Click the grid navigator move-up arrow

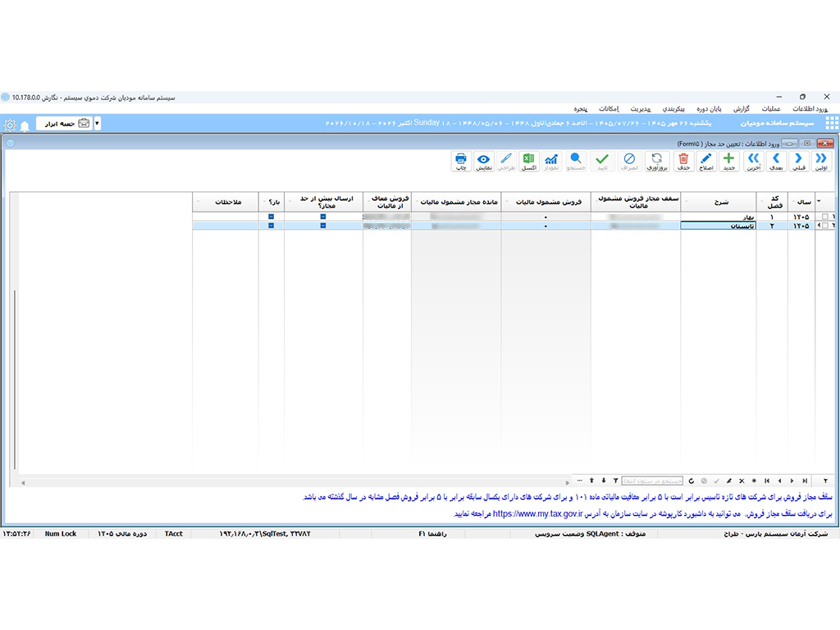pyautogui.click(x=591, y=481)
